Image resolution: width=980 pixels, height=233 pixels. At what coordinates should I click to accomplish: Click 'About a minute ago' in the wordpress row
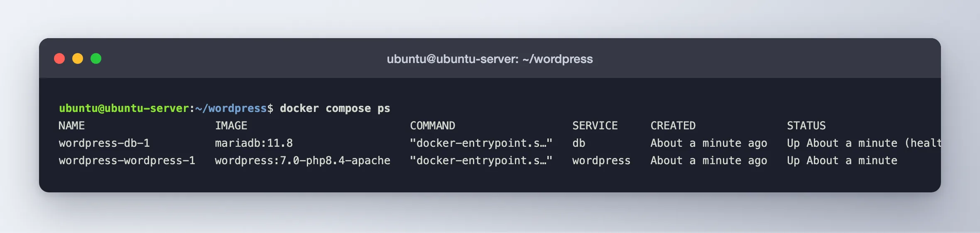(708, 160)
